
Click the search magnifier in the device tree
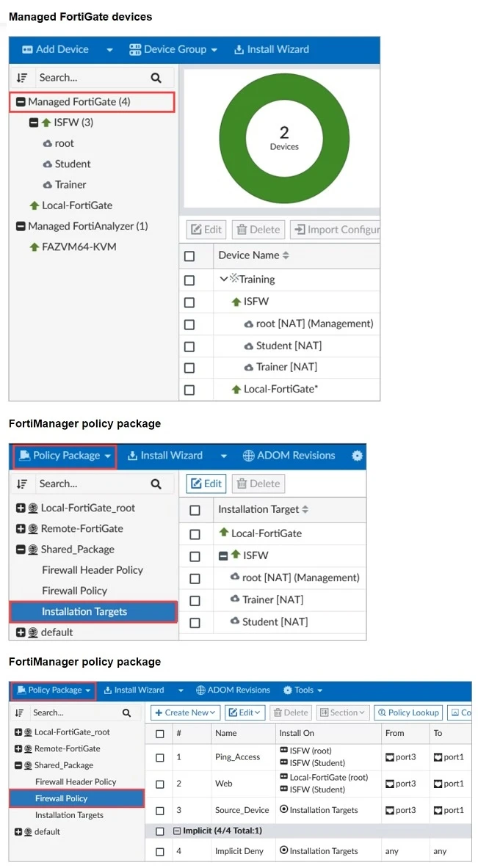pyautogui.click(x=156, y=78)
